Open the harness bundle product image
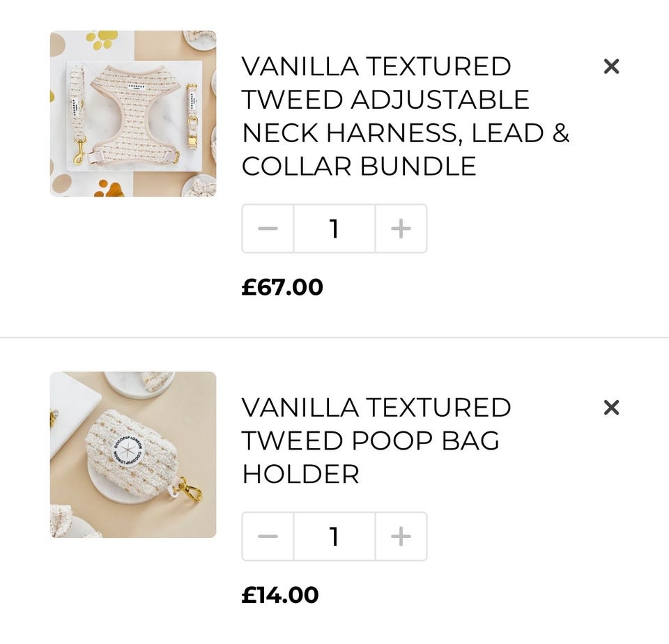The width and height of the screenshot is (669, 644). [133, 114]
